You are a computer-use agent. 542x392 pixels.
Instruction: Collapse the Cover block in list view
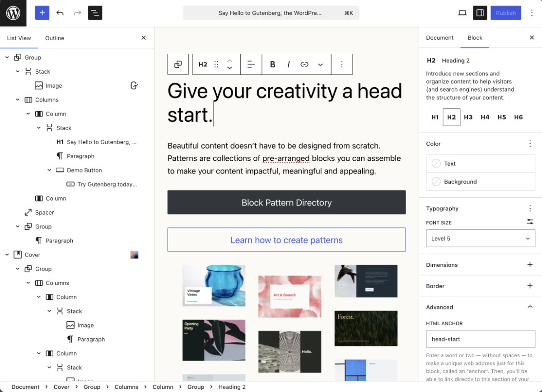7,255
